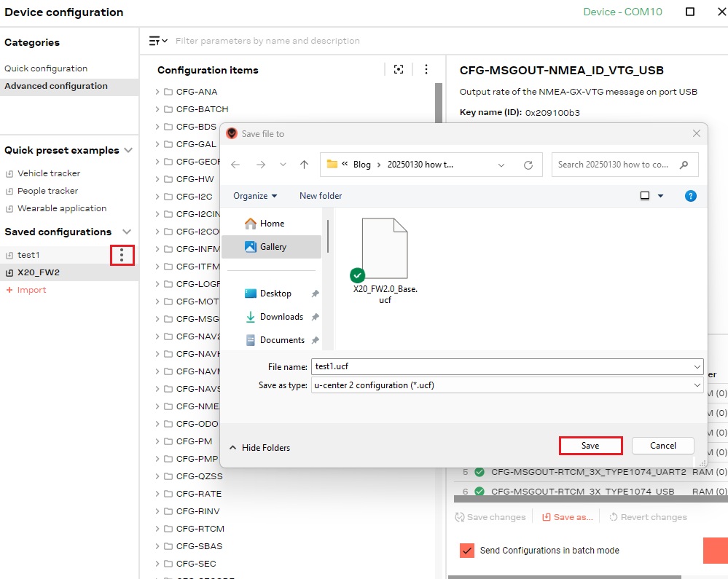This screenshot has height=579, width=728.
Task: Click the filter icon beside the search field
Action: pyautogui.click(x=157, y=41)
